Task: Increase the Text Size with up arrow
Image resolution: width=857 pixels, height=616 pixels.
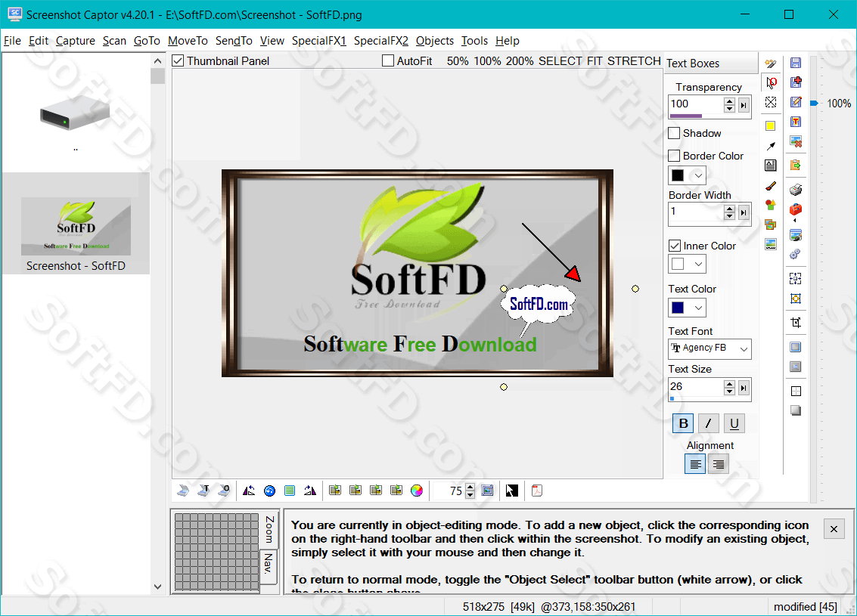Action: tap(729, 384)
